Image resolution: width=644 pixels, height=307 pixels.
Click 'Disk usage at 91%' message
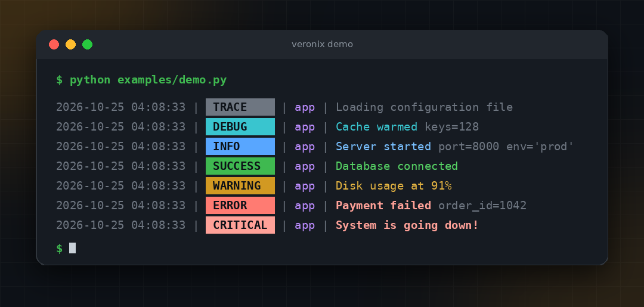[x=394, y=186]
